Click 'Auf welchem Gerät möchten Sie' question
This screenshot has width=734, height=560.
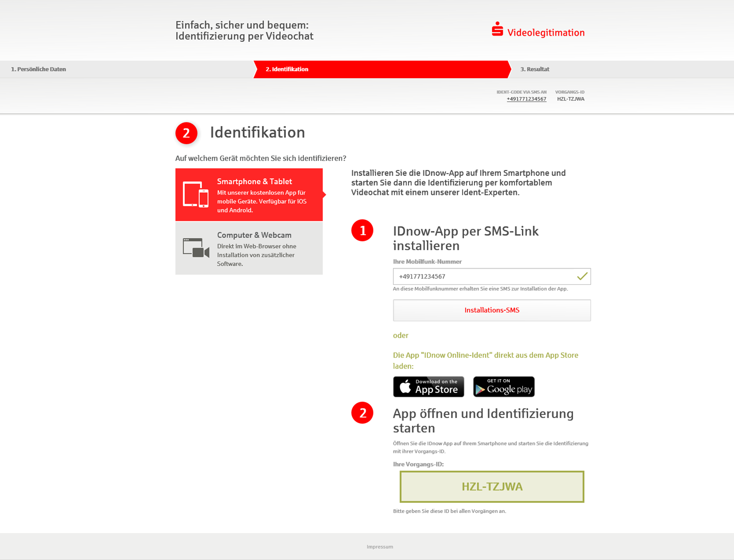pos(261,158)
